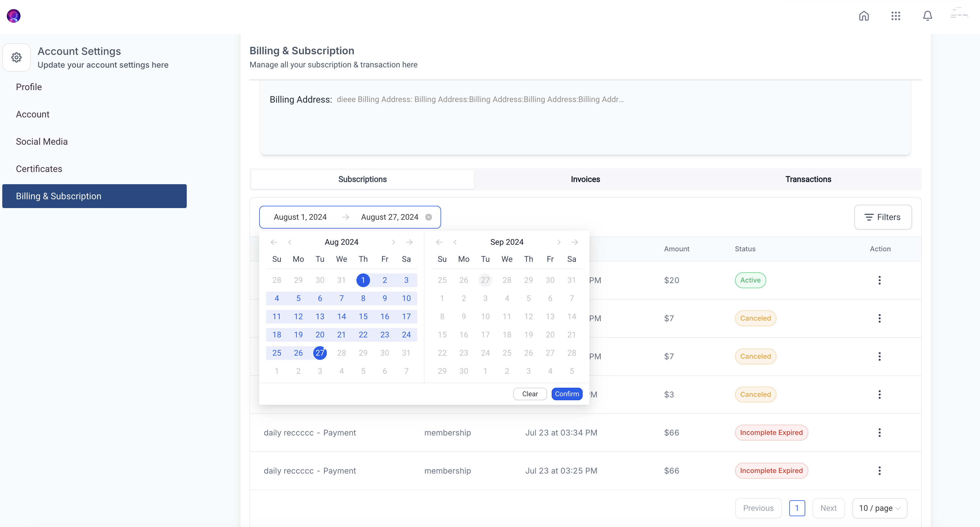The height and width of the screenshot is (527, 980).
Task: Clear the date range with x icon
Action: point(428,217)
